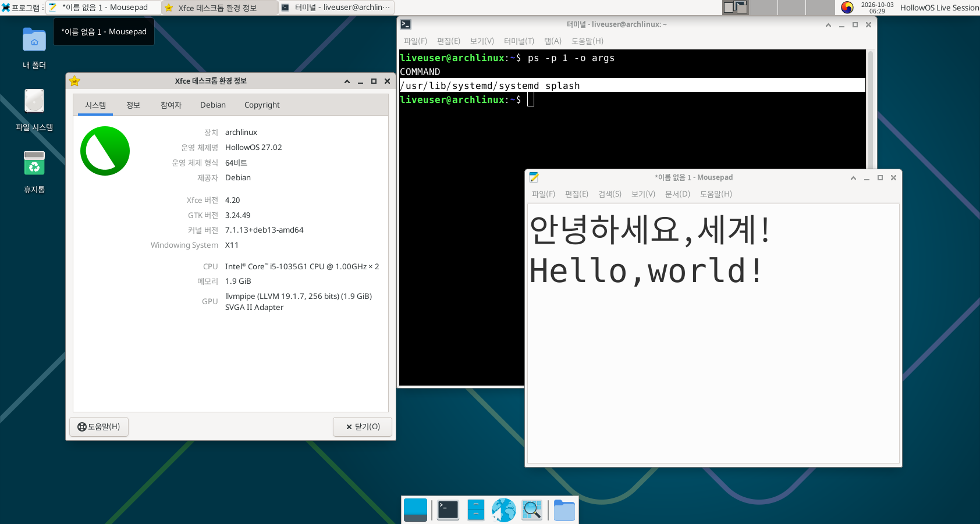Click the 안녕하세요,세계! line in Mousepad

[x=650, y=230]
